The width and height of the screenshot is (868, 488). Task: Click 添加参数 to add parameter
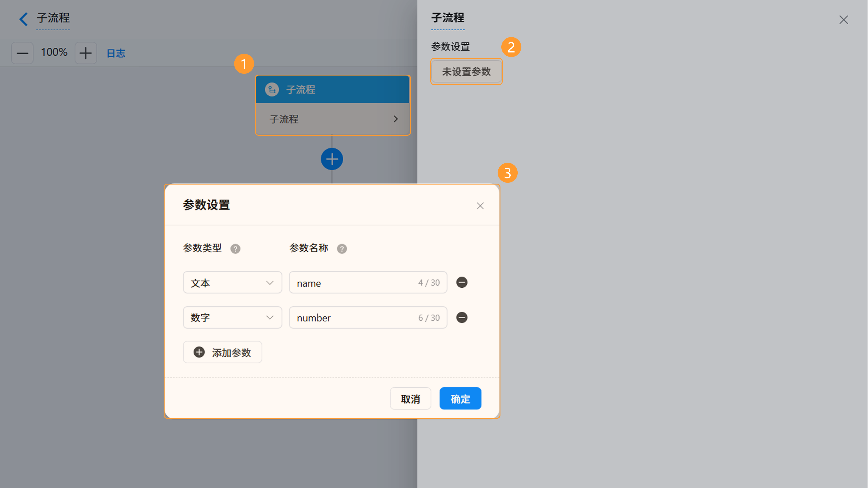[x=222, y=352]
